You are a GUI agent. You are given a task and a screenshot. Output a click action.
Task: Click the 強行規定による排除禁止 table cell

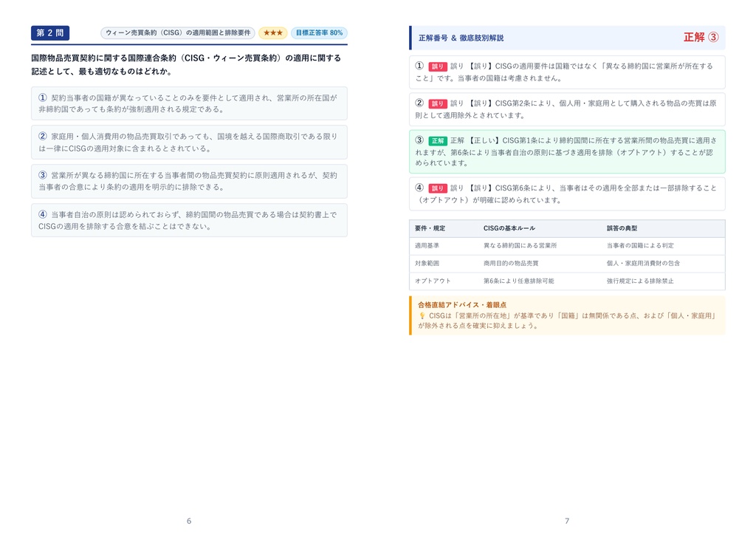coord(640,281)
